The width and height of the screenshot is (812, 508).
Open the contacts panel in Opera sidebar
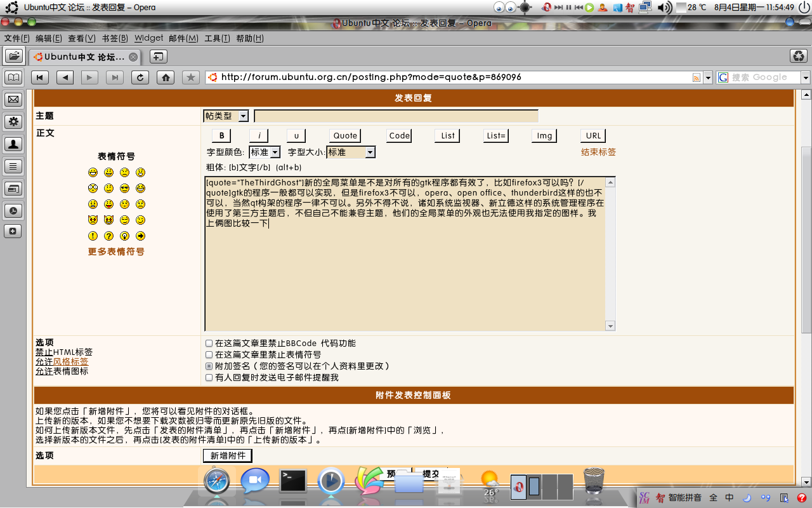(x=13, y=144)
